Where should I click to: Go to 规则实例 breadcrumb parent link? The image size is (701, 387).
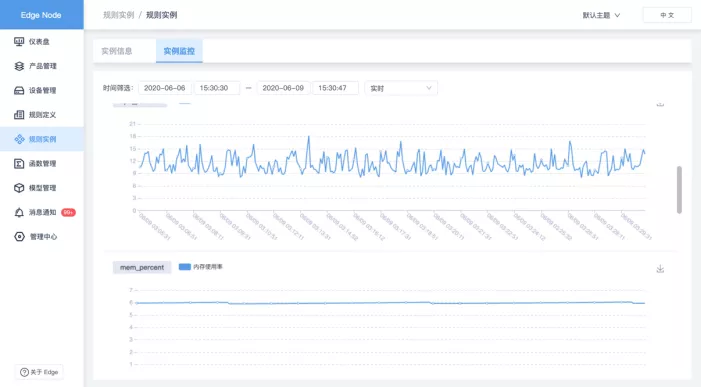118,15
